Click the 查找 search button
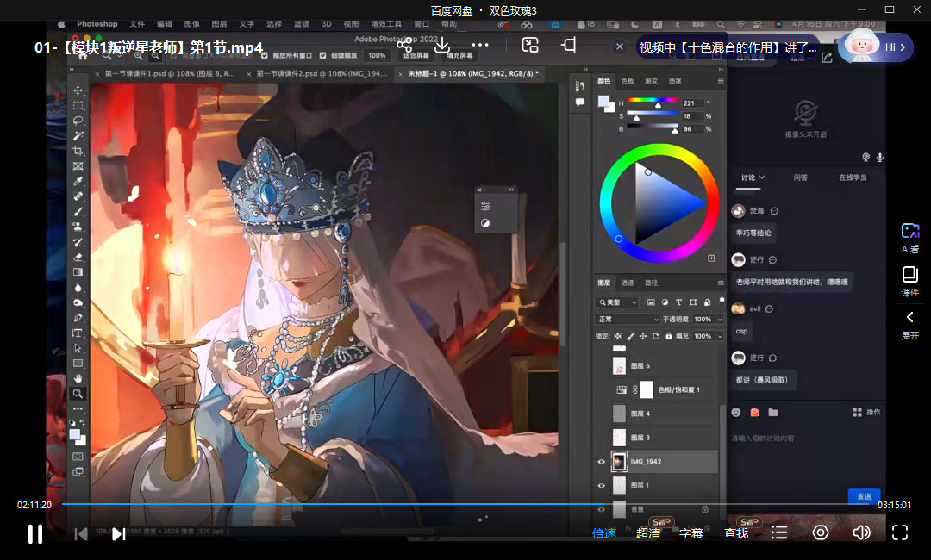Screen dimensions: 931x560 click(x=735, y=533)
